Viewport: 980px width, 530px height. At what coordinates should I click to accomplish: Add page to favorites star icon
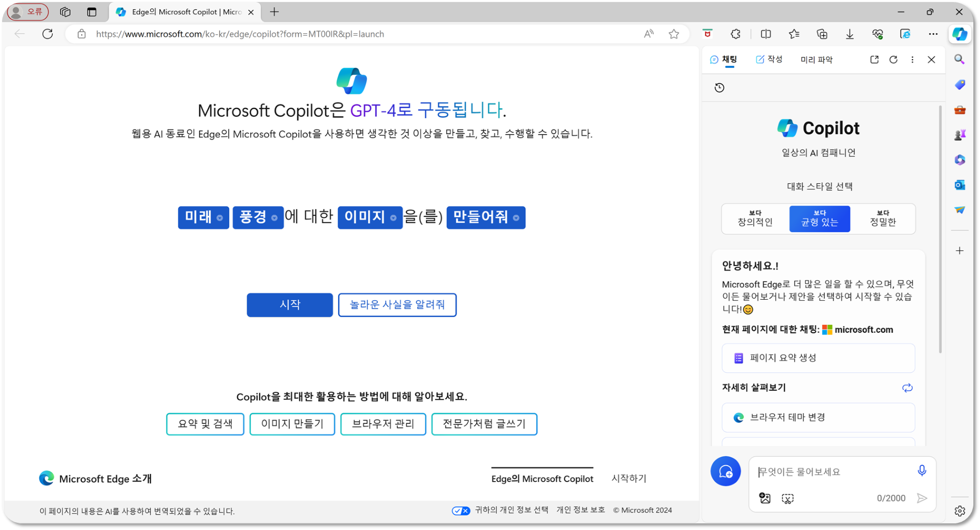pos(674,34)
